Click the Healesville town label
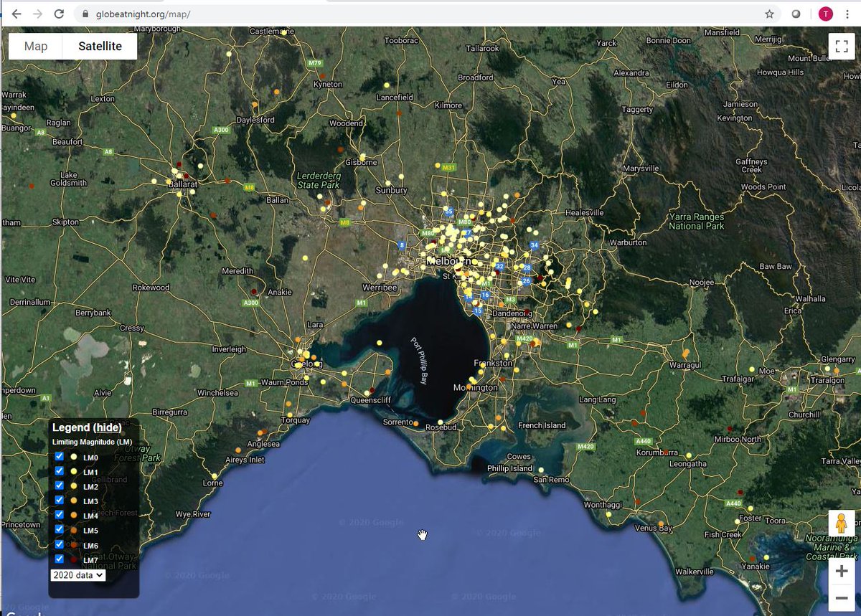Image resolution: width=861 pixels, height=616 pixels. pos(585,213)
